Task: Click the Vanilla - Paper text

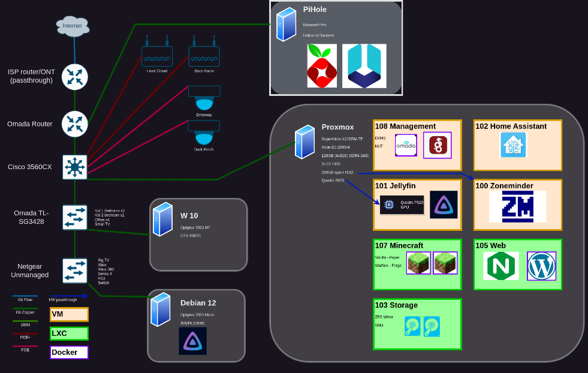Action: point(387,258)
